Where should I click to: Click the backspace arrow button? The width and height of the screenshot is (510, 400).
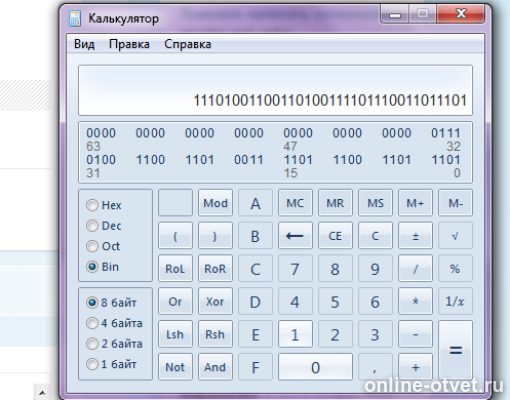295,236
